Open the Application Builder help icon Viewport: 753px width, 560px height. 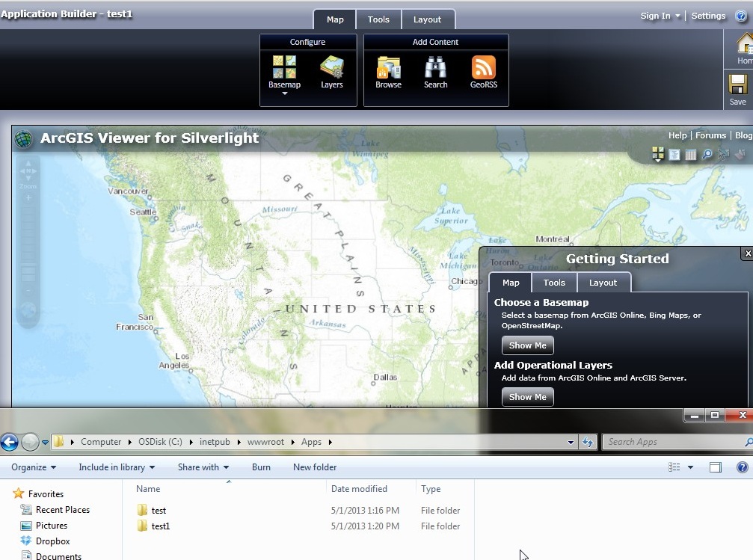(741, 16)
